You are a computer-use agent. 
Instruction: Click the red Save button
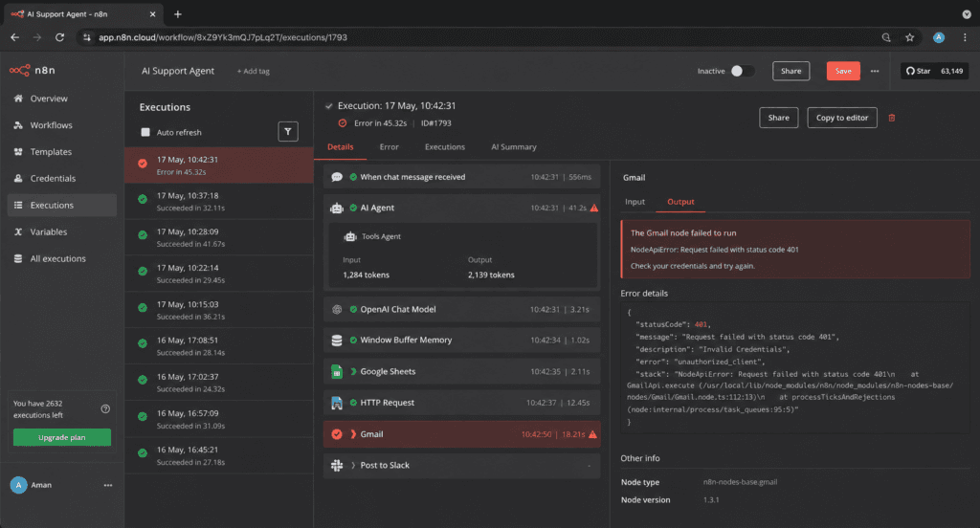pos(843,71)
